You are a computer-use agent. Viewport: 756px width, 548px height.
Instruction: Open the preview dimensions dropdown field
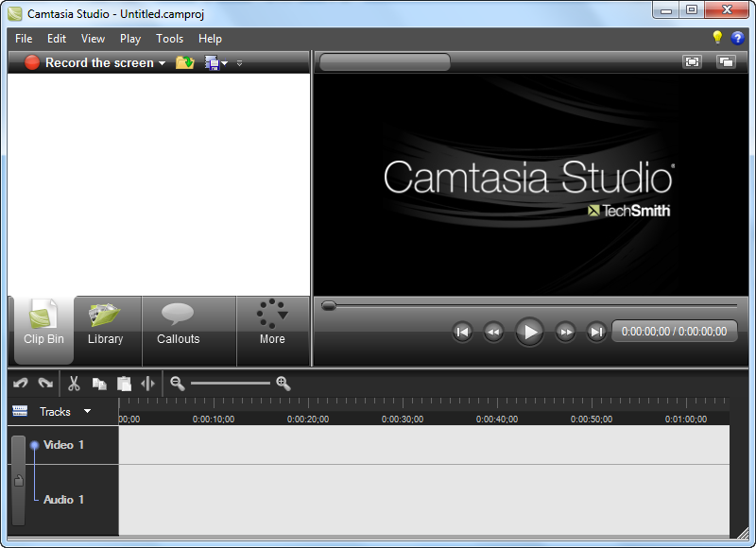(x=385, y=62)
